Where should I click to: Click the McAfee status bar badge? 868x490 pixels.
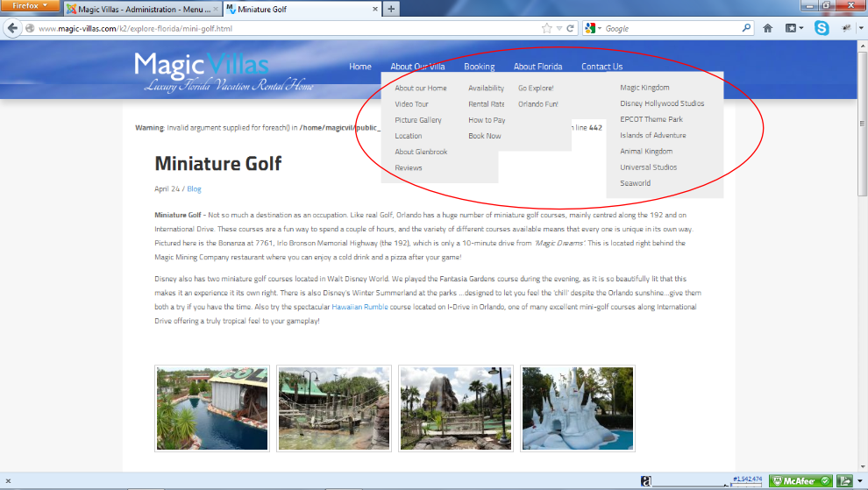pos(800,480)
